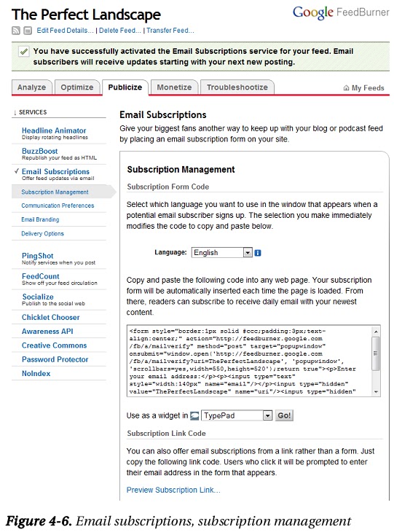Image resolution: width=394 pixels, height=532 pixels.
Task: Click The Perfect Landscape feed title
Action: (x=86, y=15)
